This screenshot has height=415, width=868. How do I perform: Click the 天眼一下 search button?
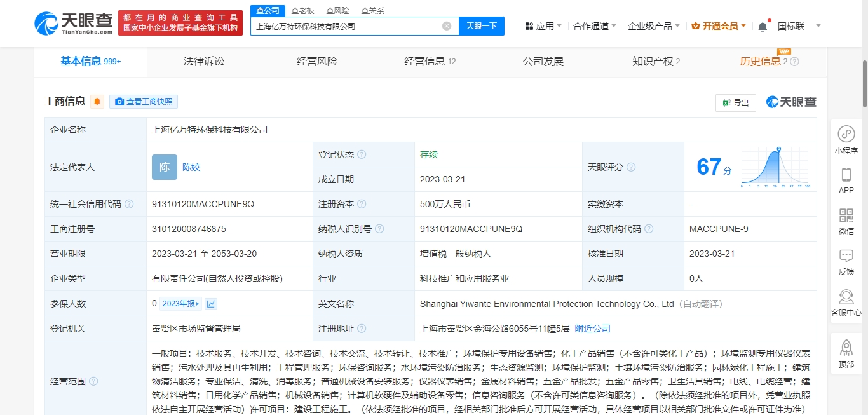481,26
